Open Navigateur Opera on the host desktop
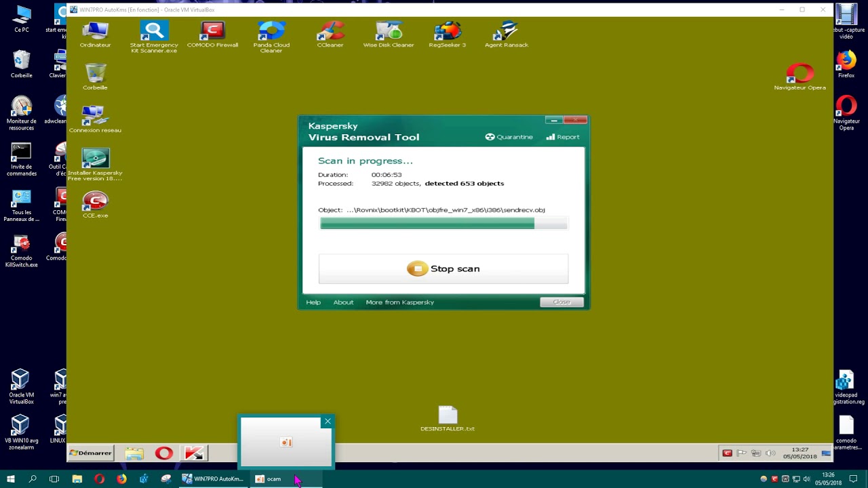The height and width of the screenshot is (488, 868). coord(846,114)
